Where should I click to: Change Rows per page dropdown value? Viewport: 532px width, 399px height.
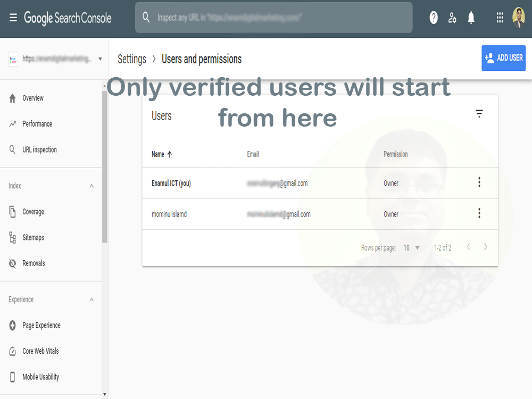click(x=412, y=248)
